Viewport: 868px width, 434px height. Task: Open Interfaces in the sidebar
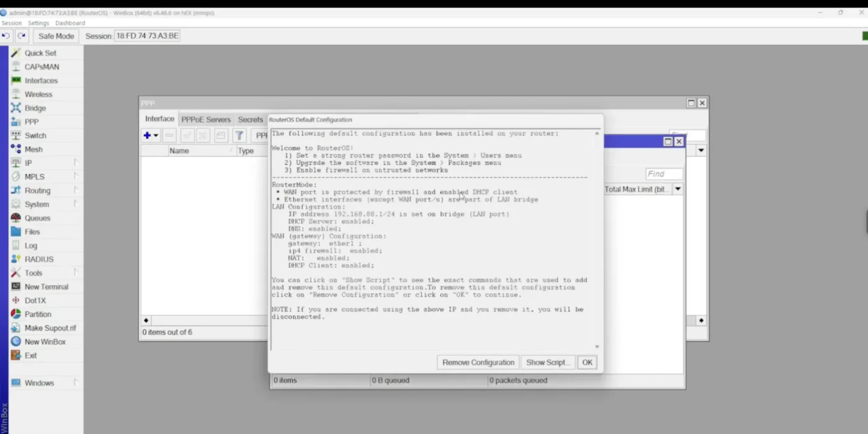[41, 81]
